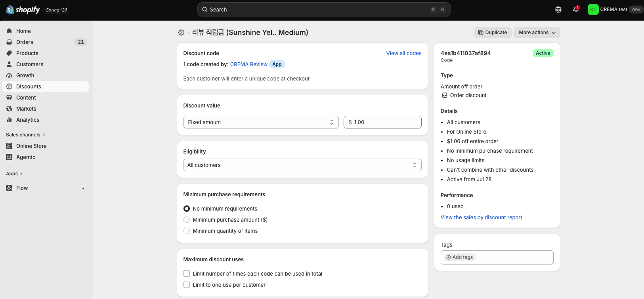Click the Add tags button
Screen dimensions: 644x299
(460, 257)
